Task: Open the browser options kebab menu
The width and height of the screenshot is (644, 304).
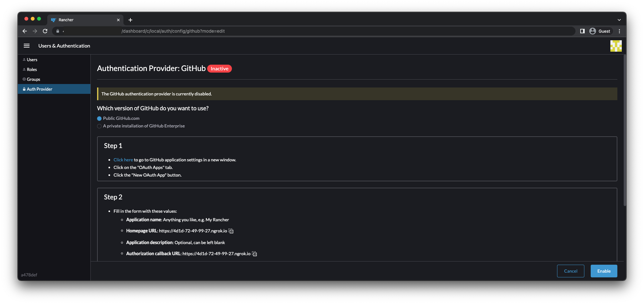Action: coord(620,31)
